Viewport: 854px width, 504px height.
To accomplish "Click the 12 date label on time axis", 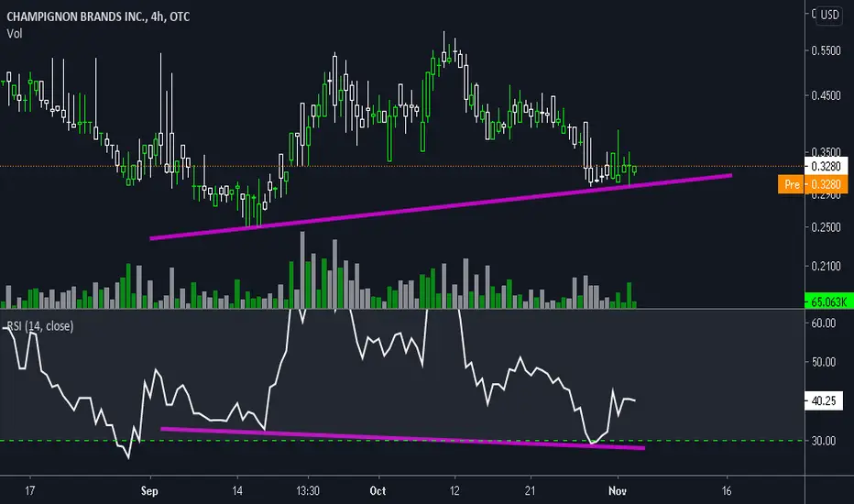I will pos(454,491).
